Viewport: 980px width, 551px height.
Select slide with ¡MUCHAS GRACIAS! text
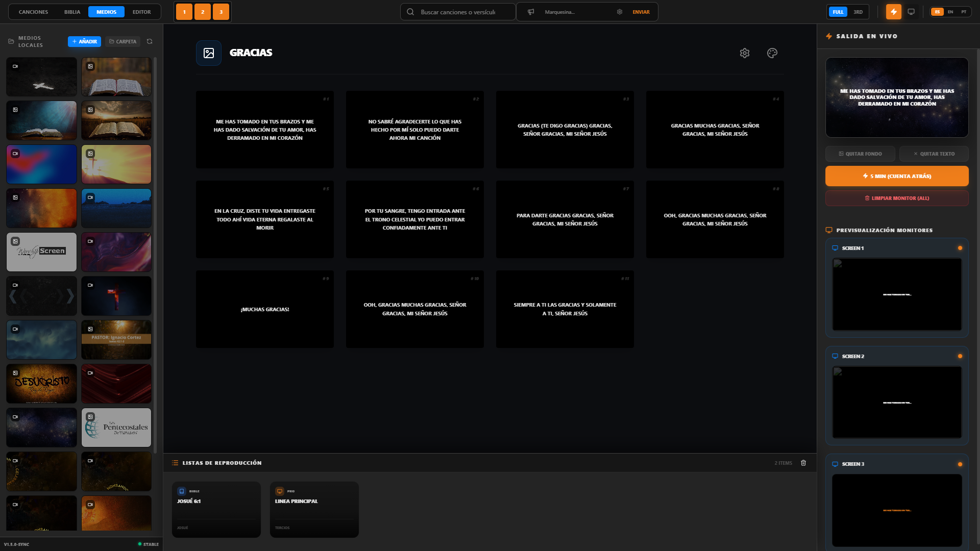point(264,309)
